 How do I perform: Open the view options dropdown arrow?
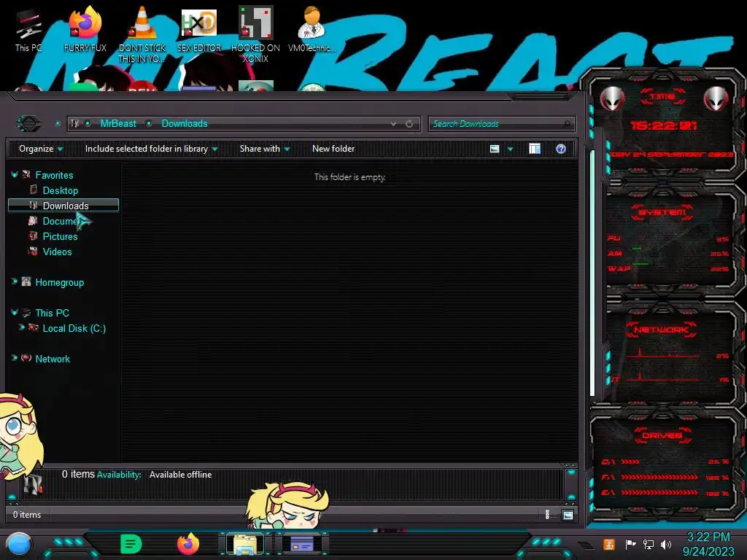pyautogui.click(x=510, y=149)
